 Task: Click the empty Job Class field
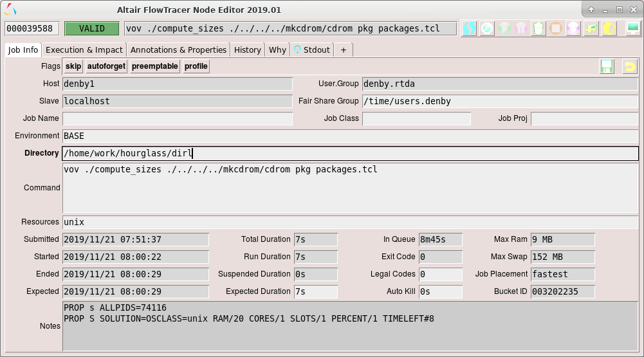pos(416,118)
